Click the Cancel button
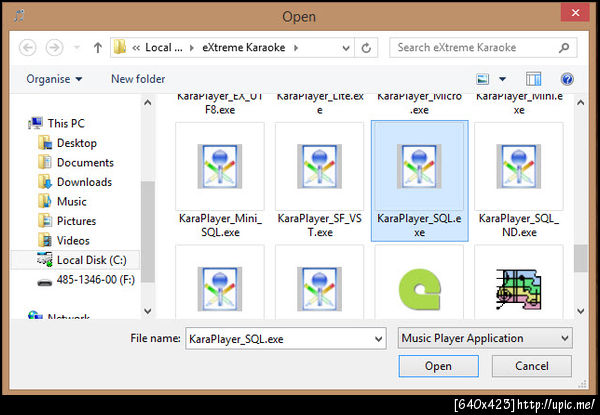 (x=532, y=366)
